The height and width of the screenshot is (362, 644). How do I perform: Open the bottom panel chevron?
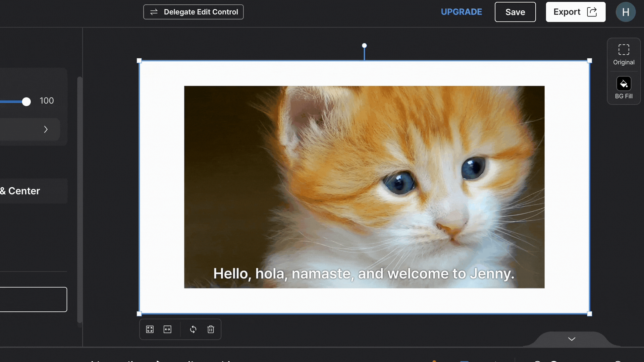(x=571, y=339)
